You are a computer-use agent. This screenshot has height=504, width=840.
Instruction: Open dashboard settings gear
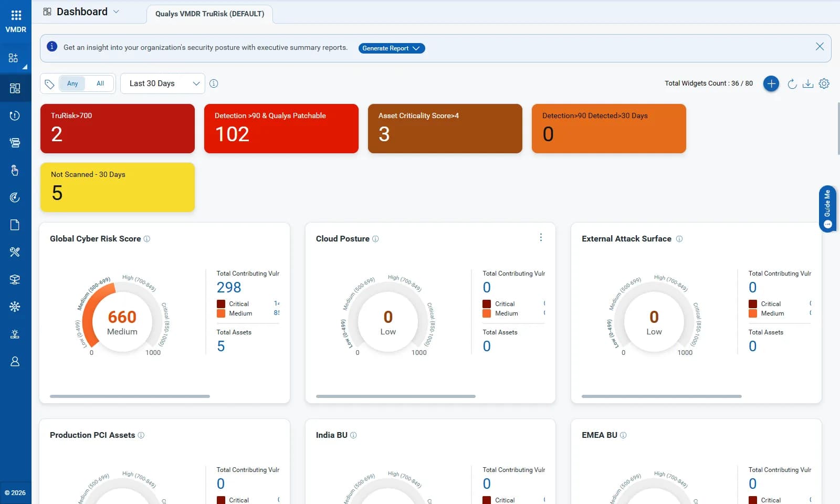coord(824,83)
